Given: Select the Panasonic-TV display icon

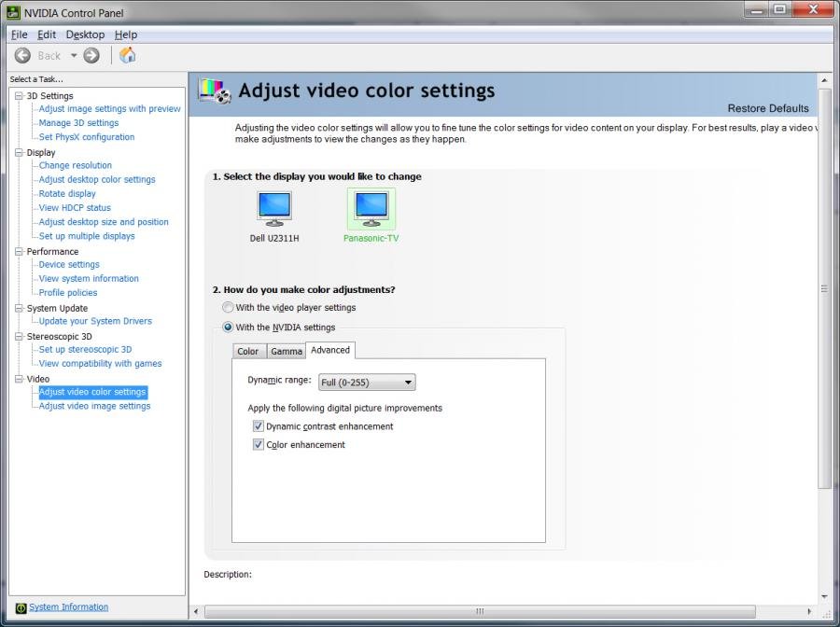Looking at the screenshot, I should (x=371, y=209).
